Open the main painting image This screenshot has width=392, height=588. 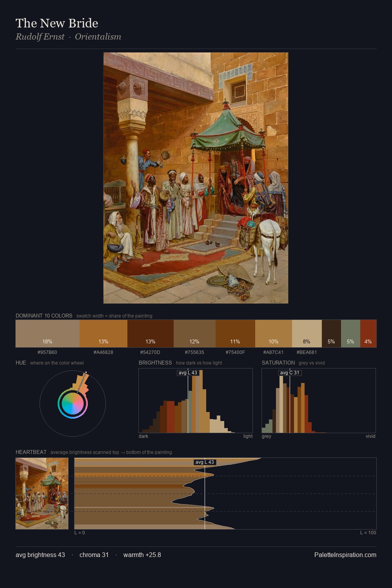(196, 178)
